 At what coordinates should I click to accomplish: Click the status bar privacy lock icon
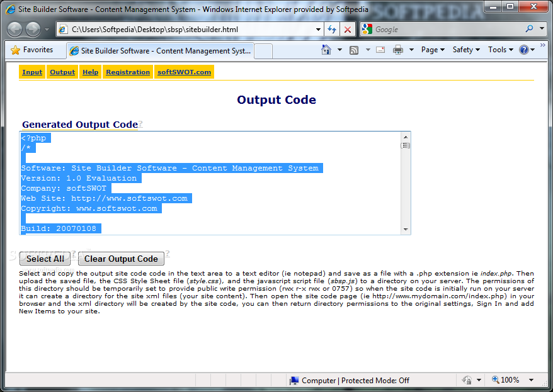pos(467,380)
